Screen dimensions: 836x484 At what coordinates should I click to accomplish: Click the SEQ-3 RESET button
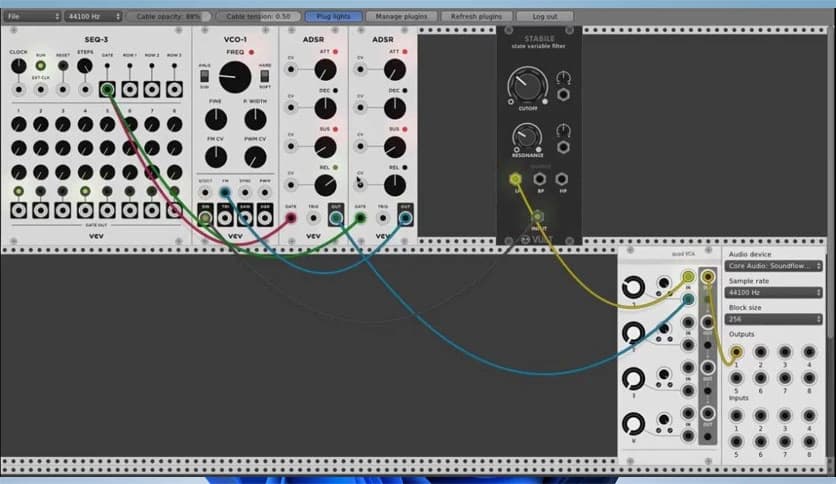[x=62, y=67]
